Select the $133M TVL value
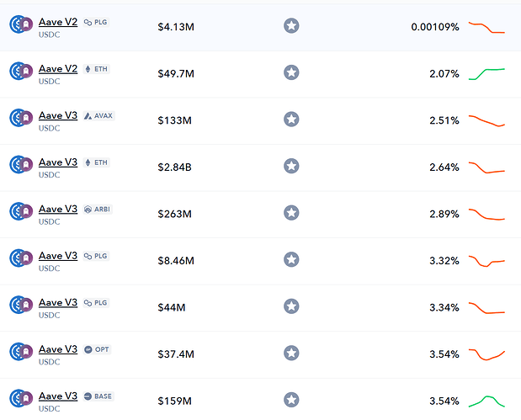 [x=175, y=120]
